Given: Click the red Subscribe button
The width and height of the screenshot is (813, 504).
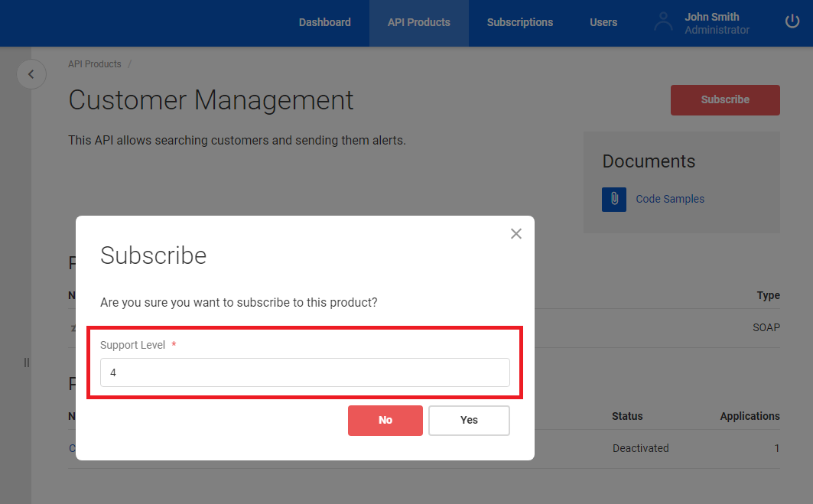Looking at the screenshot, I should tap(724, 100).
